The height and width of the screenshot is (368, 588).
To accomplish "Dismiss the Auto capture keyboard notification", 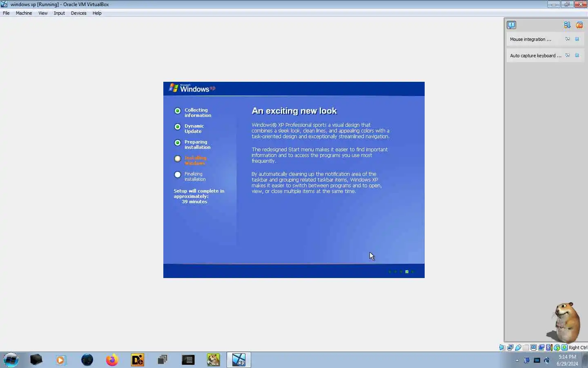I will click(x=577, y=55).
